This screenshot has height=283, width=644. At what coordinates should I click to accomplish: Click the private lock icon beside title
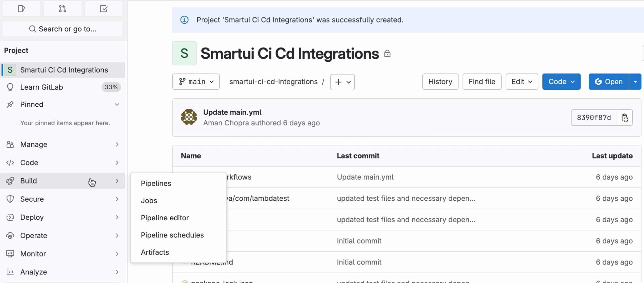[x=387, y=54]
